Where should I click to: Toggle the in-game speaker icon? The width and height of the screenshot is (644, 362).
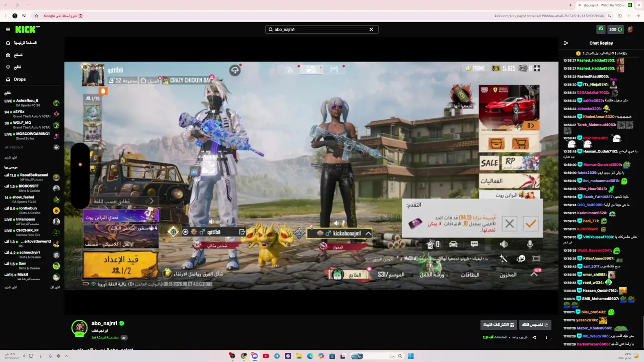tap(504, 244)
